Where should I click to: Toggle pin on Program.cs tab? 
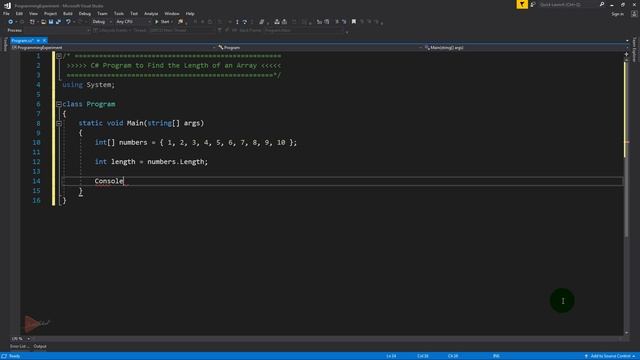point(38,40)
